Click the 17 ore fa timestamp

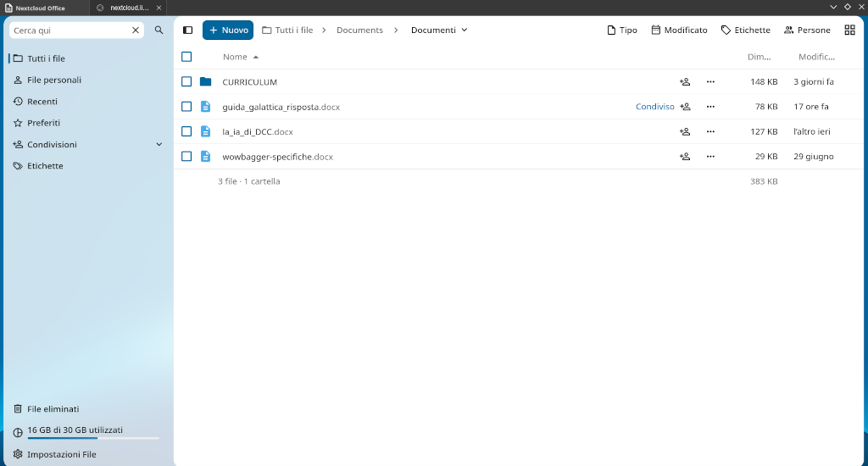(x=811, y=107)
